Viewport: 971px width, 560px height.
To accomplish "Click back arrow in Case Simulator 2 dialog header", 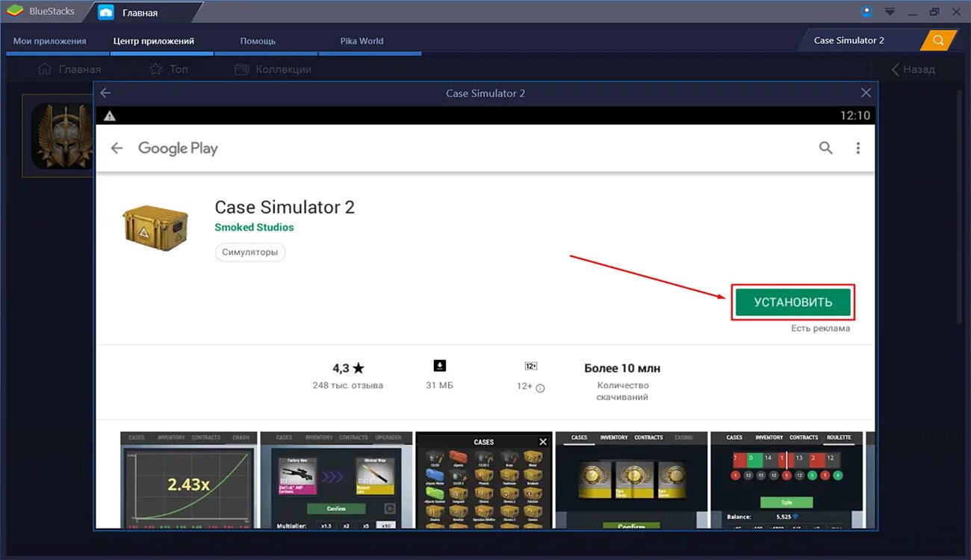I will click(105, 93).
